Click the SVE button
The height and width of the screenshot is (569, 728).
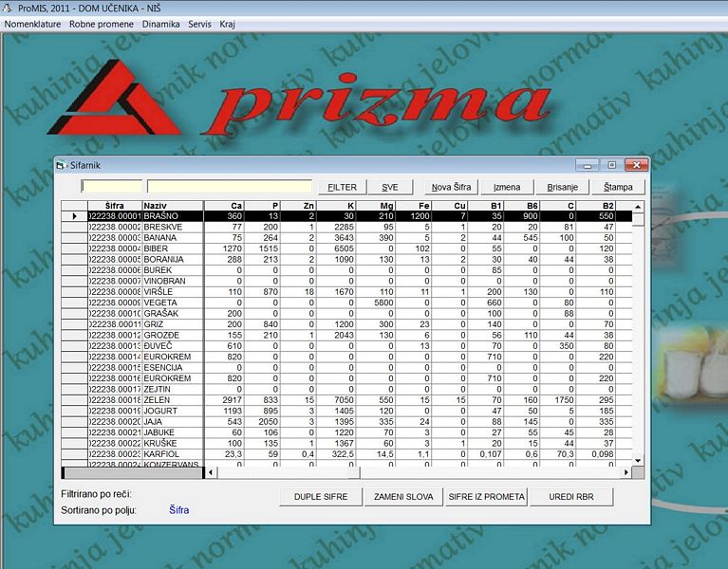(x=390, y=187)
